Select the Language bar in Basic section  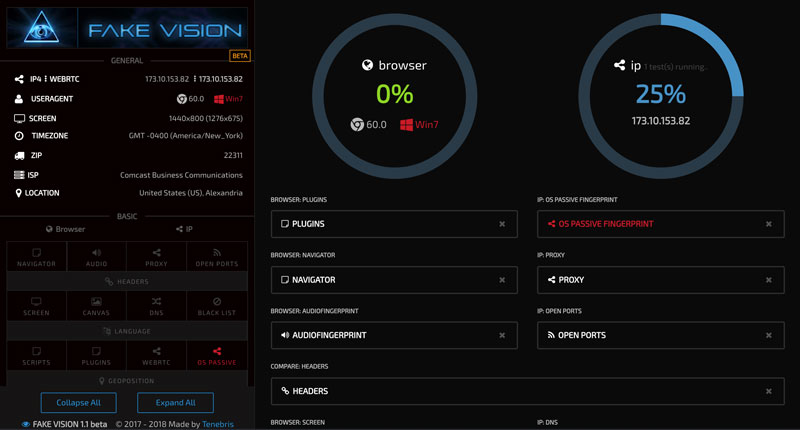click(x=127, y=331)
